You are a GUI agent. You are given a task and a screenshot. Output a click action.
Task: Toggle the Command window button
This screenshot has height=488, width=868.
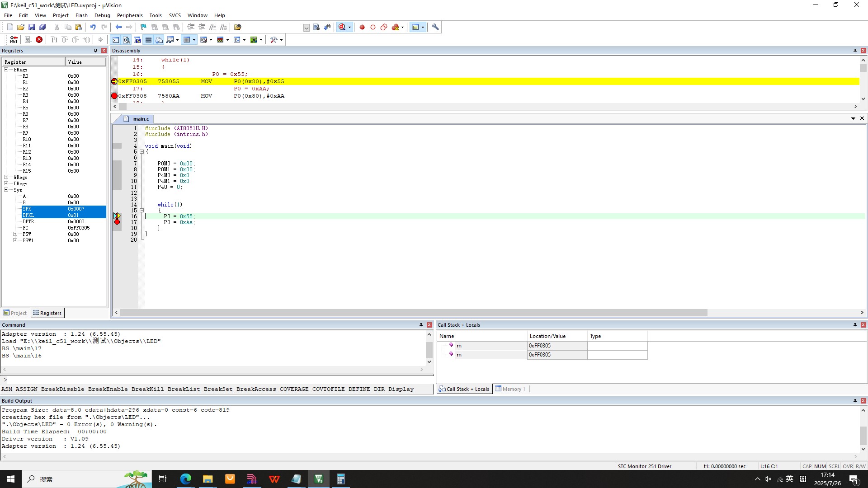click(x=116, y=40)
